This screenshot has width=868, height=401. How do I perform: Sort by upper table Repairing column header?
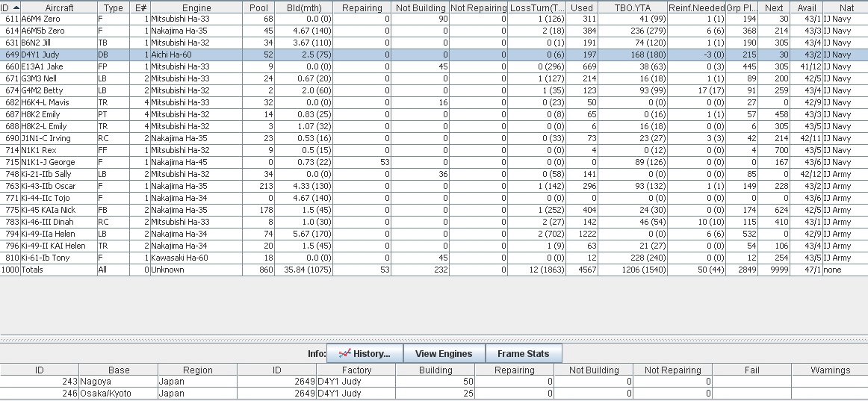tap(362, 7)
